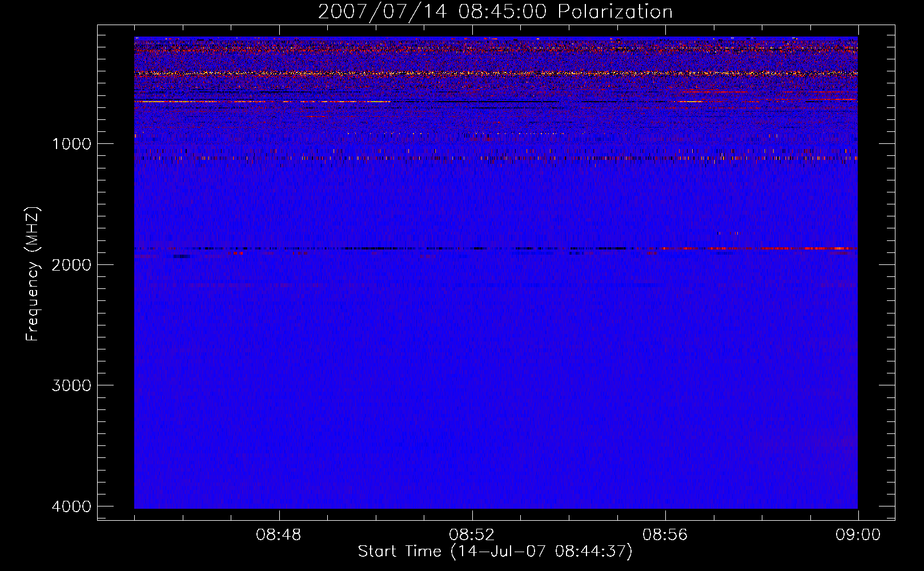Click the yellow-orange band near the spectrogram top
Viewport: 924px width, 571px height.
(496, 73)
